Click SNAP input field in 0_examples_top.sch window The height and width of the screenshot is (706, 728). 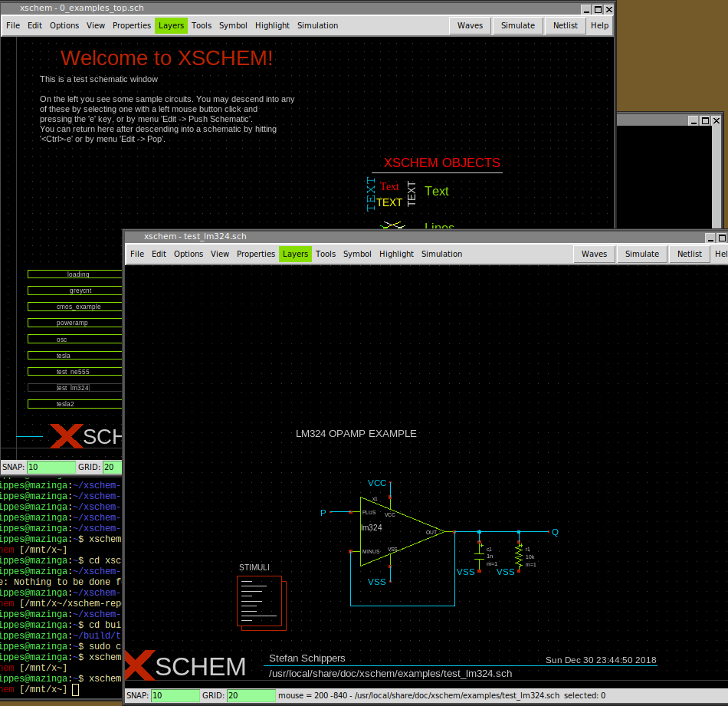pos(51,467)
